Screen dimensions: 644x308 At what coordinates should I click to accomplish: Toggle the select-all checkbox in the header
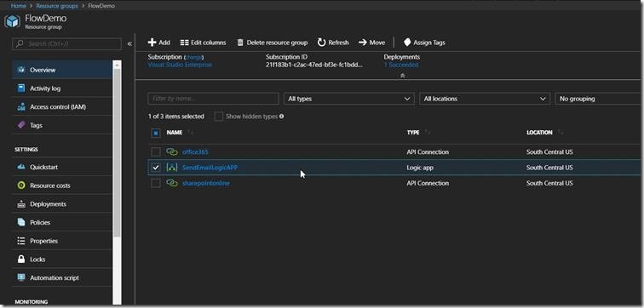click(156, 134)
